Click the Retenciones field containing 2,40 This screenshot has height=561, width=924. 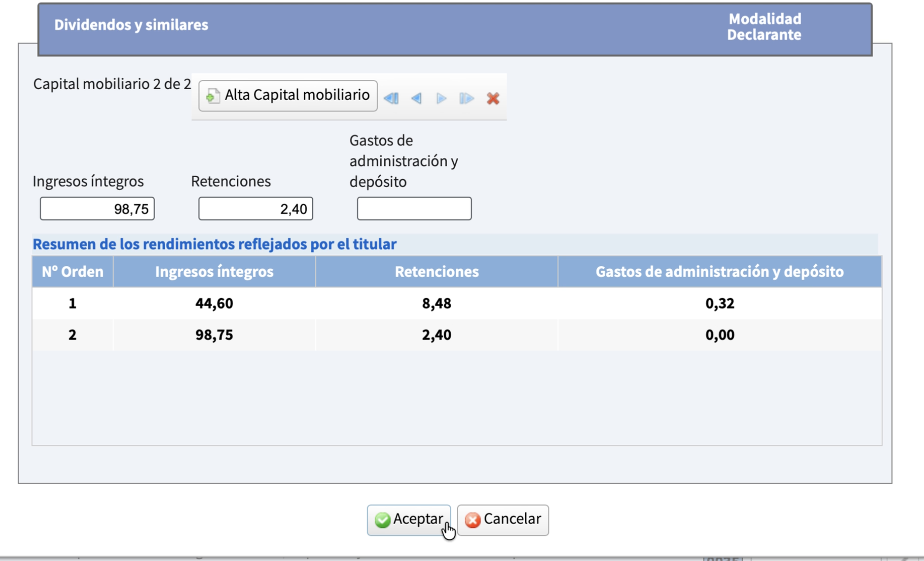[255, 209]
